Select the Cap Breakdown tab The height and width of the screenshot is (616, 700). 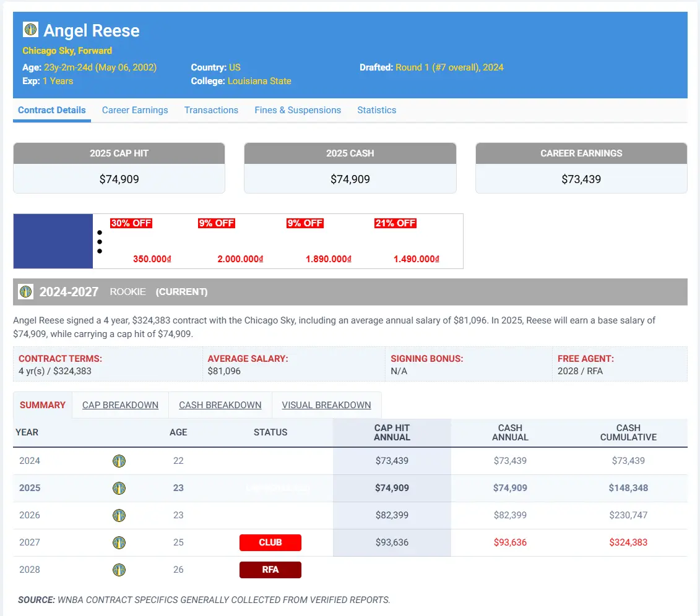click(x=120, y=405)
